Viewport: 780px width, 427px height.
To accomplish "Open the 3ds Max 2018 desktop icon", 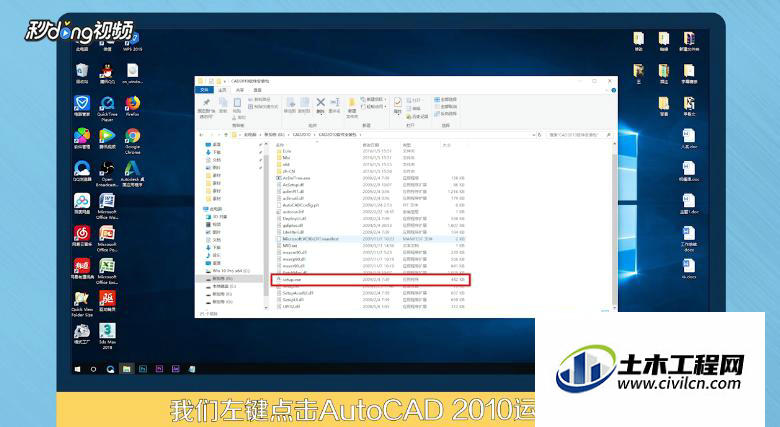I will (x=107, y=336).
